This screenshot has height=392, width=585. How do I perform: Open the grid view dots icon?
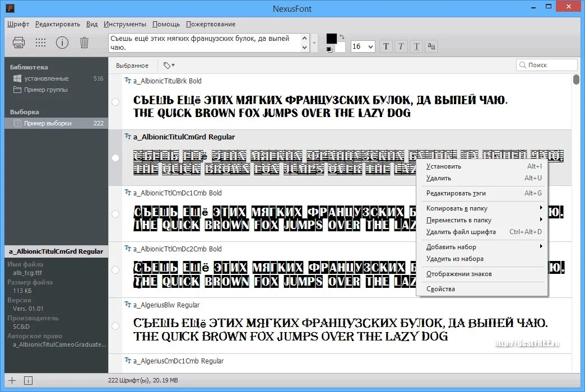coord(40,43)
